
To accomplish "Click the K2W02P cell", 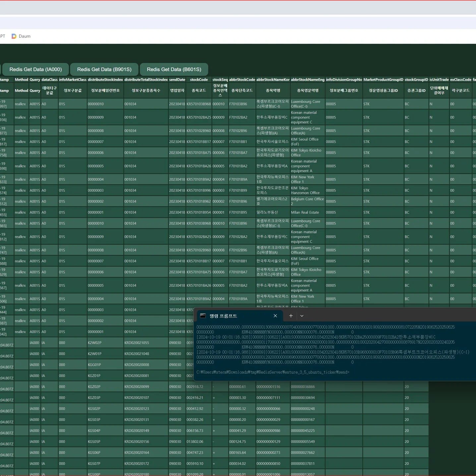I will pos(105,343).
